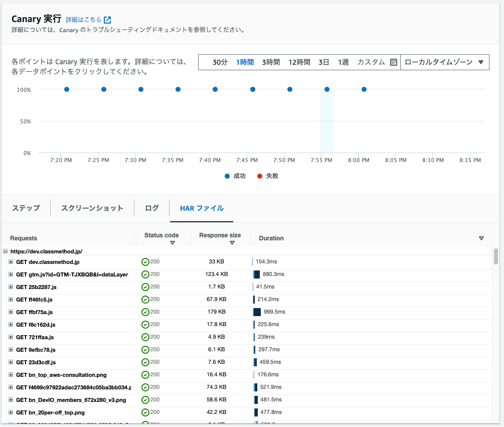Click the filter icon in the Duration column header
The image size is (504, 427).
pyautogui.click(x=481, y=238)
